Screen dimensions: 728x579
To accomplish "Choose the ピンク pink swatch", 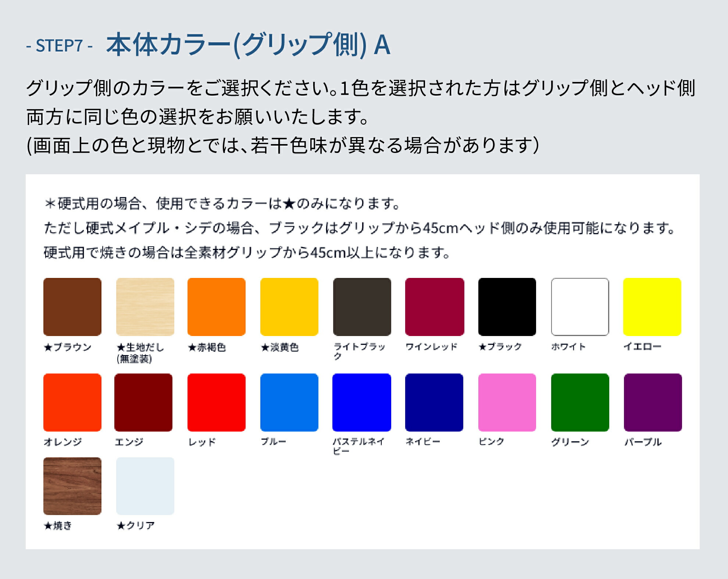I will click(507, 402).
